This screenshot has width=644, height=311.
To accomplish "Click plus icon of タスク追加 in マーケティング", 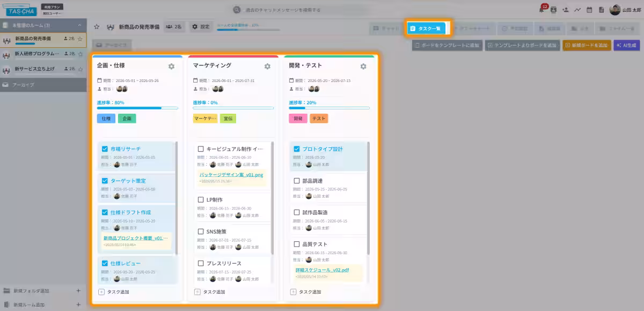I will pos(197,292).
